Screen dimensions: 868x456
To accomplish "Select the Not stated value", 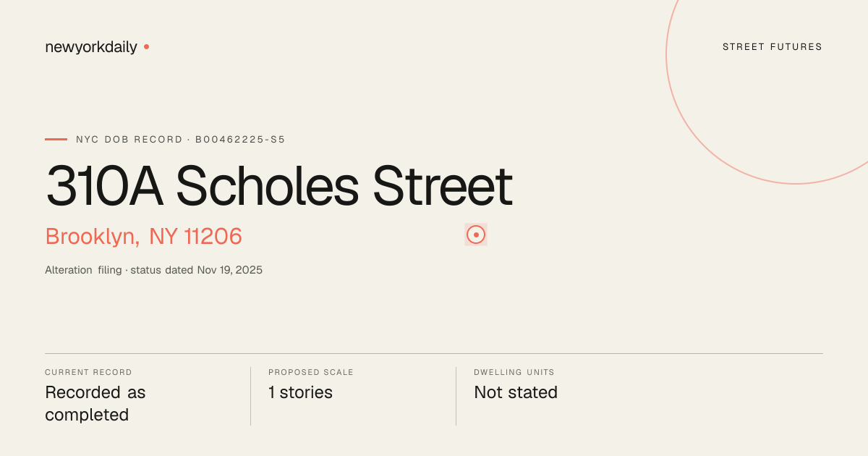I will coord(516,392).
